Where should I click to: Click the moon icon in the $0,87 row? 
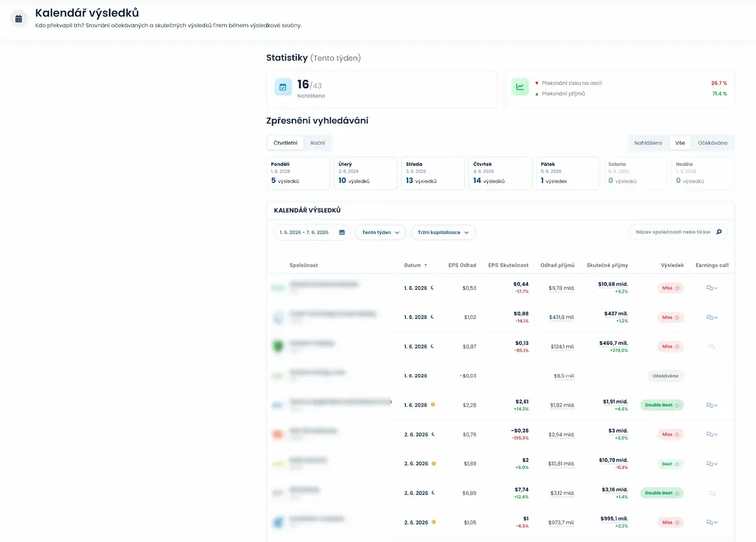coord(433,347)
